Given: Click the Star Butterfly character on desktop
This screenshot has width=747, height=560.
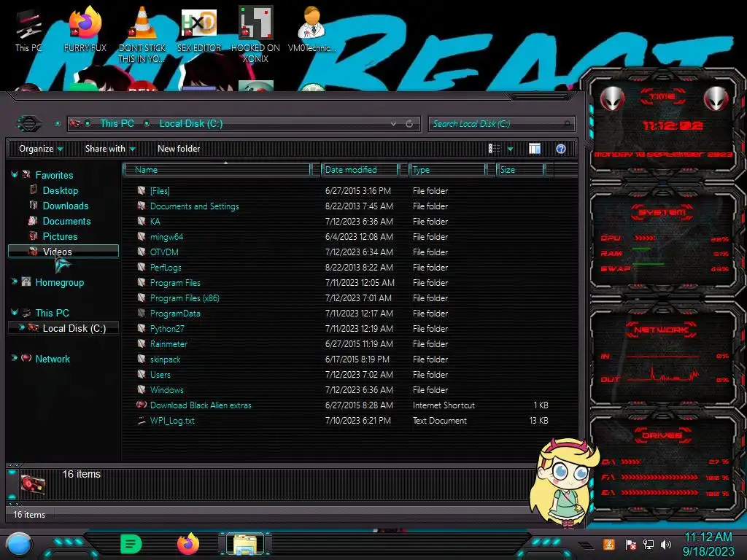Looking at the screenshot, I should click(565, 483).
